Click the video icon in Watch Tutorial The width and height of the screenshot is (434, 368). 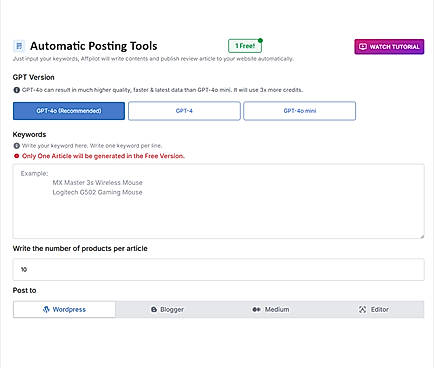pos(363,47)
